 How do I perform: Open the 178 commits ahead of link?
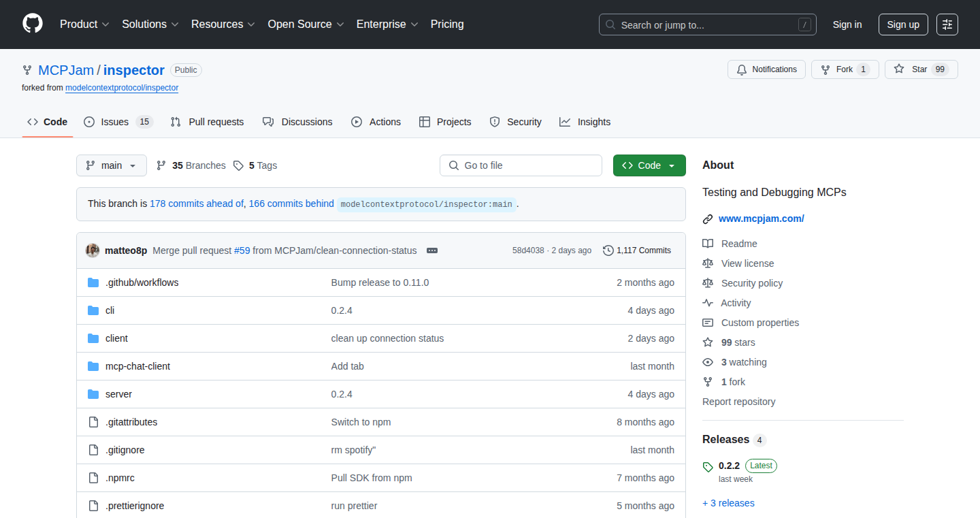[197, 204]
